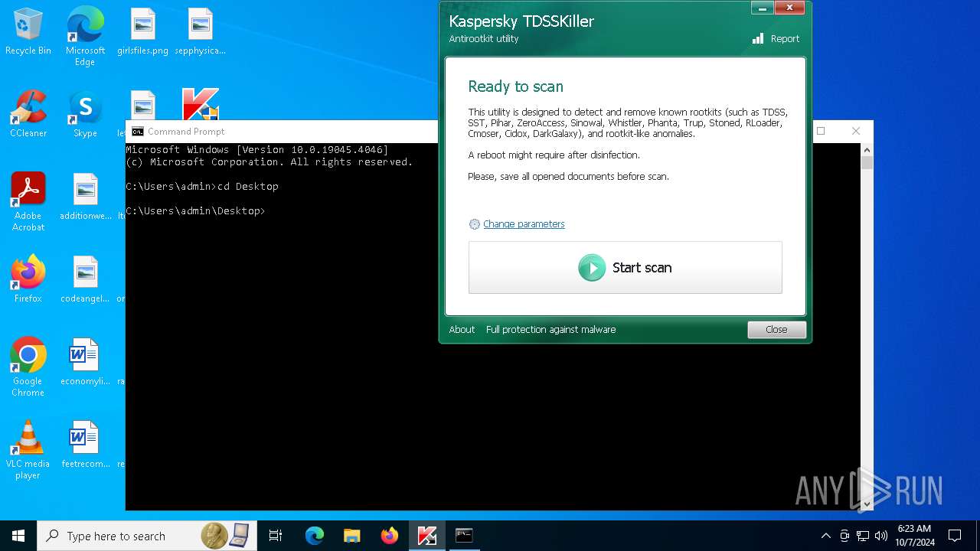Select girlsfiles.png on the desktop

pyautogui.click(x=142, y=33)
